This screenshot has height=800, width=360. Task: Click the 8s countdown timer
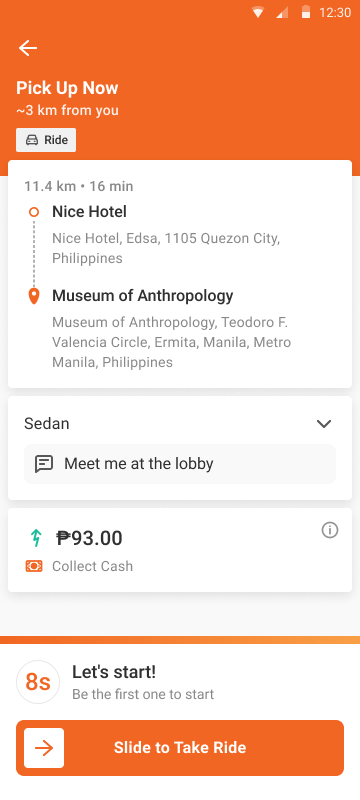pyautogui.click(x=38, y=682)
